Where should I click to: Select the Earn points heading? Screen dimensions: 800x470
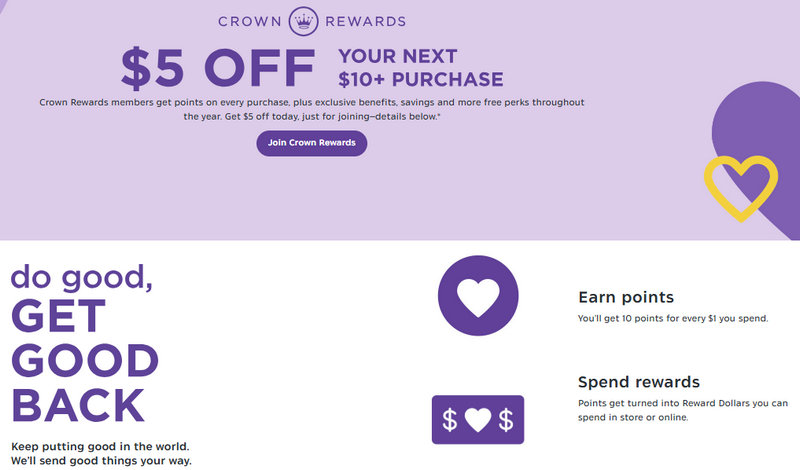626,297
